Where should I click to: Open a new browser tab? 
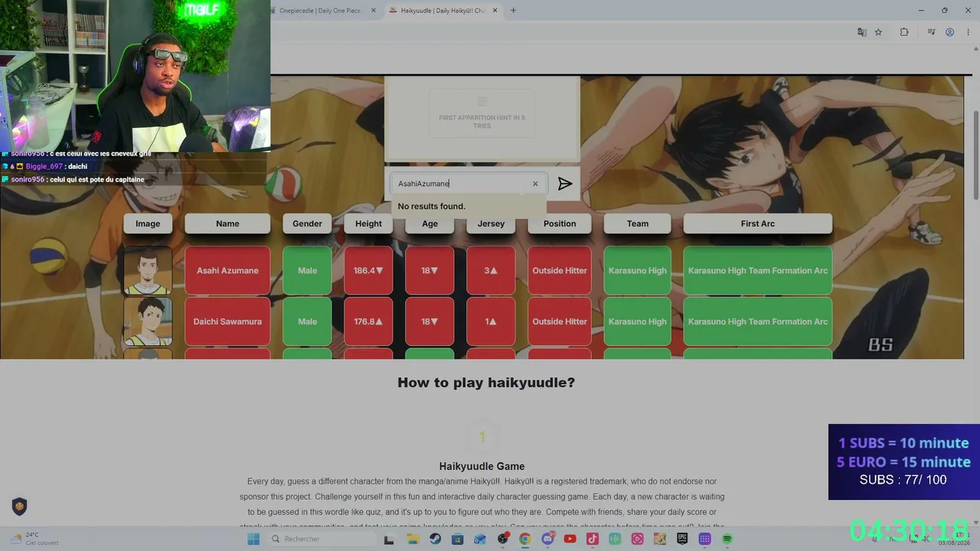click(513, 11)
